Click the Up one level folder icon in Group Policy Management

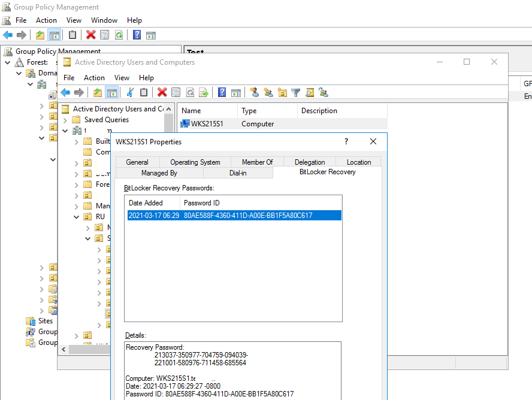(40, 35)
